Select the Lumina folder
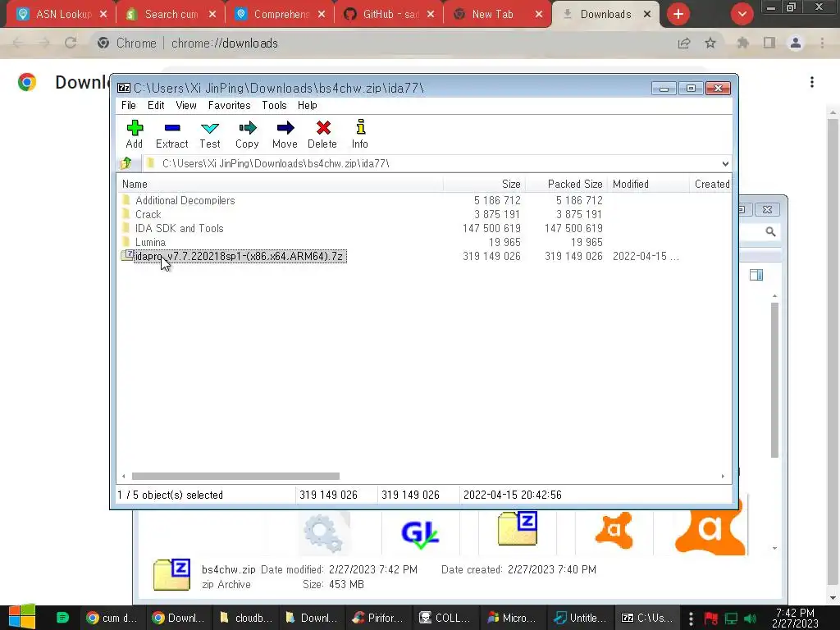This screenshot has height=630, width=840. pyautogui.click(x=150, y=242)
